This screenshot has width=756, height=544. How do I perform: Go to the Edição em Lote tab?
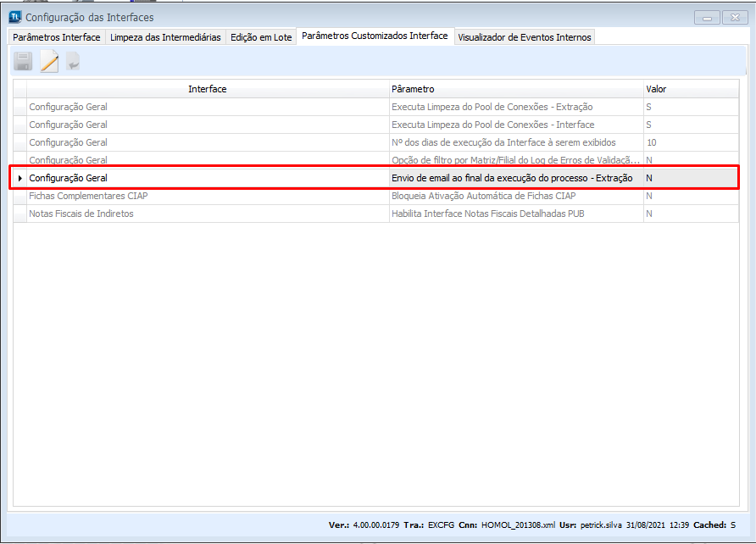tap(261, 37)
